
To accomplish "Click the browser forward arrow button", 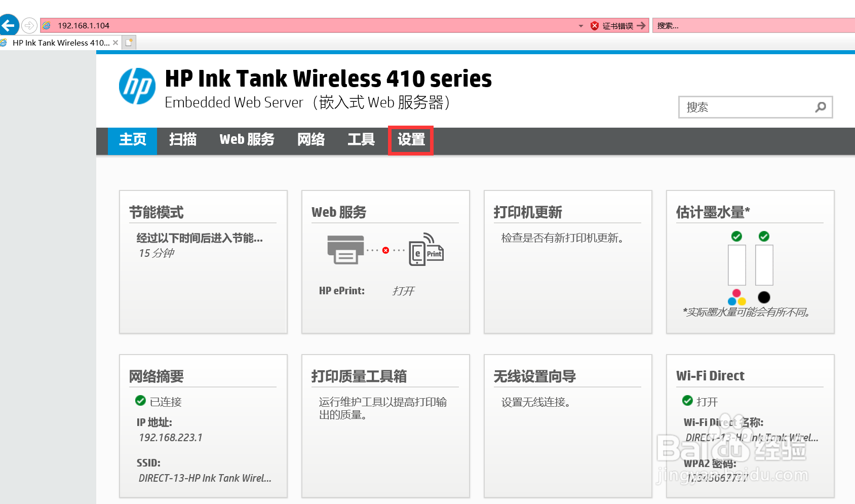I will click(x=29, y=25).
